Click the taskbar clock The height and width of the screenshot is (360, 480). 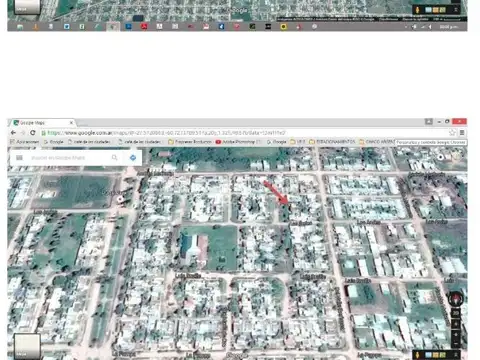[x=449, y=27]
